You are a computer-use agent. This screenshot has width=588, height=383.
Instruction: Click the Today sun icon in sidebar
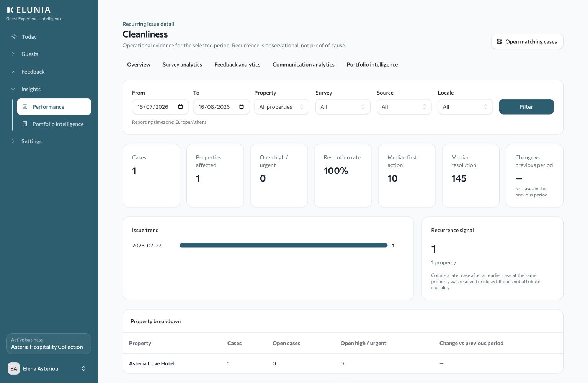point(14,37)
